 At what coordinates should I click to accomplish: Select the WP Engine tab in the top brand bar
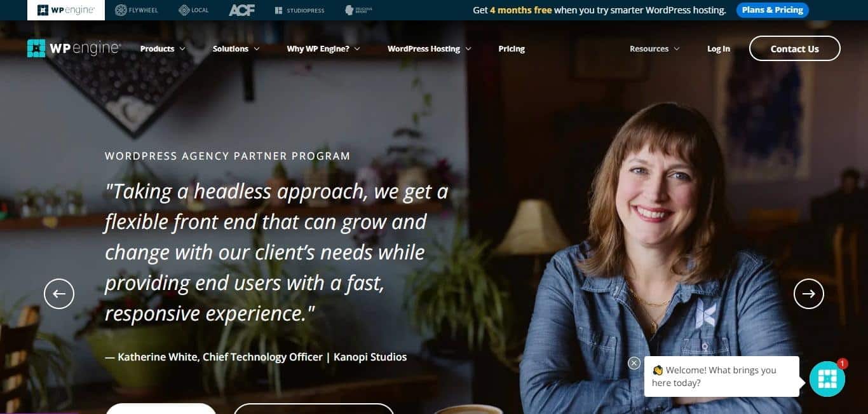click(66, 10)
